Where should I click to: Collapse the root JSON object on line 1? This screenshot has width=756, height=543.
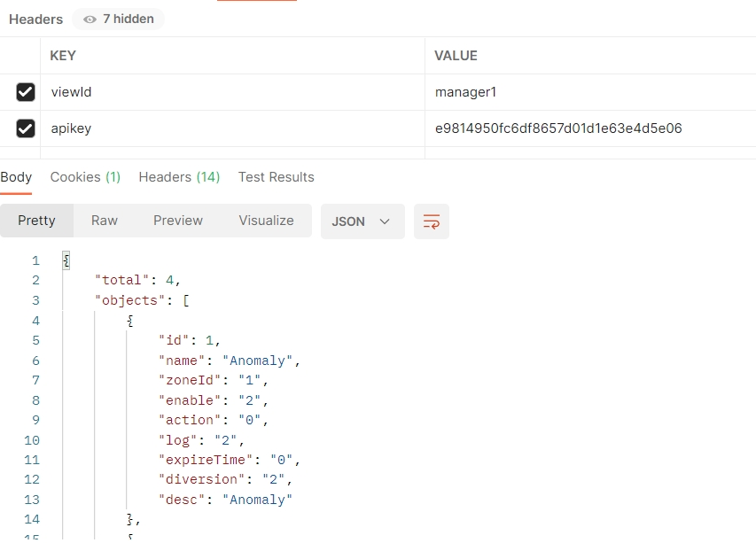coord(66,260)
